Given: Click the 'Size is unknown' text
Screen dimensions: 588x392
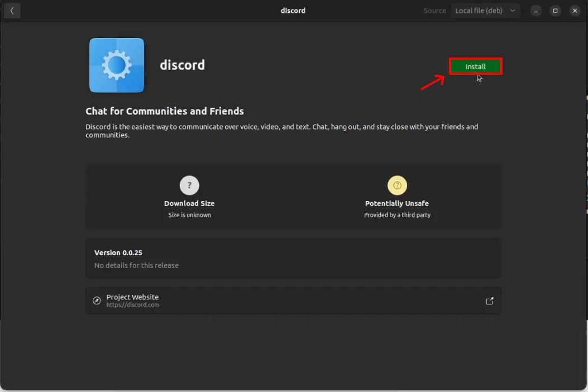Looking at the screenshot, I should tap(189, 215).
